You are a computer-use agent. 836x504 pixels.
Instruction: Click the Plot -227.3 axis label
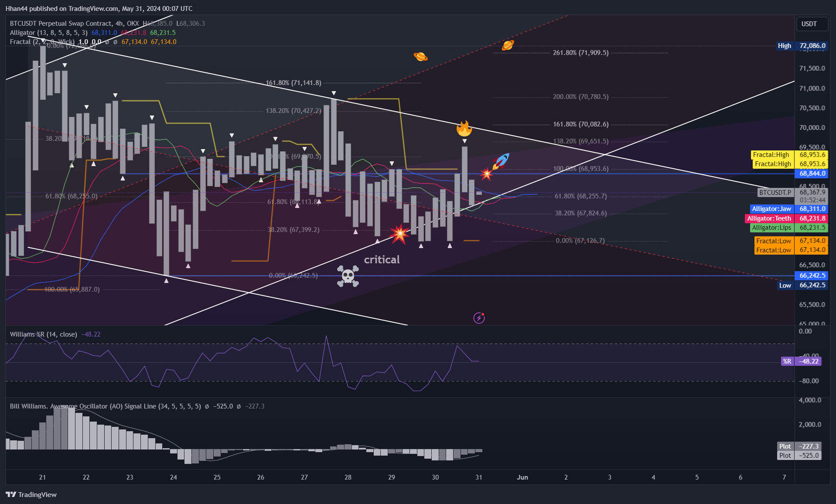click(799, 446)
